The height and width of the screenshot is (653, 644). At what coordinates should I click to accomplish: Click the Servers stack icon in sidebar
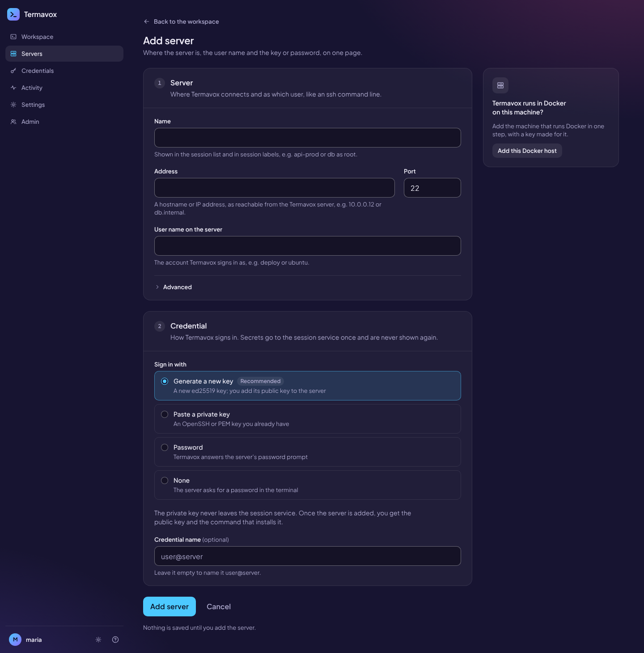tap(13, 54)
